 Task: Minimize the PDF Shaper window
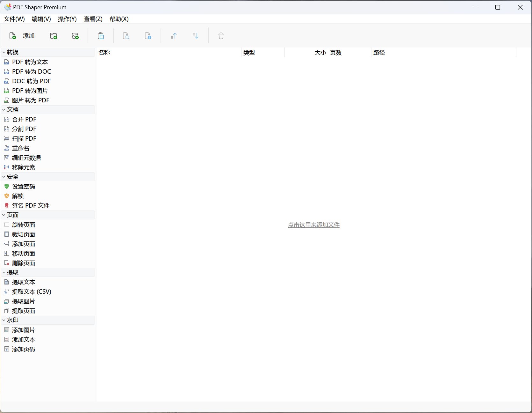pyautogui.click(x=476, y=7)
